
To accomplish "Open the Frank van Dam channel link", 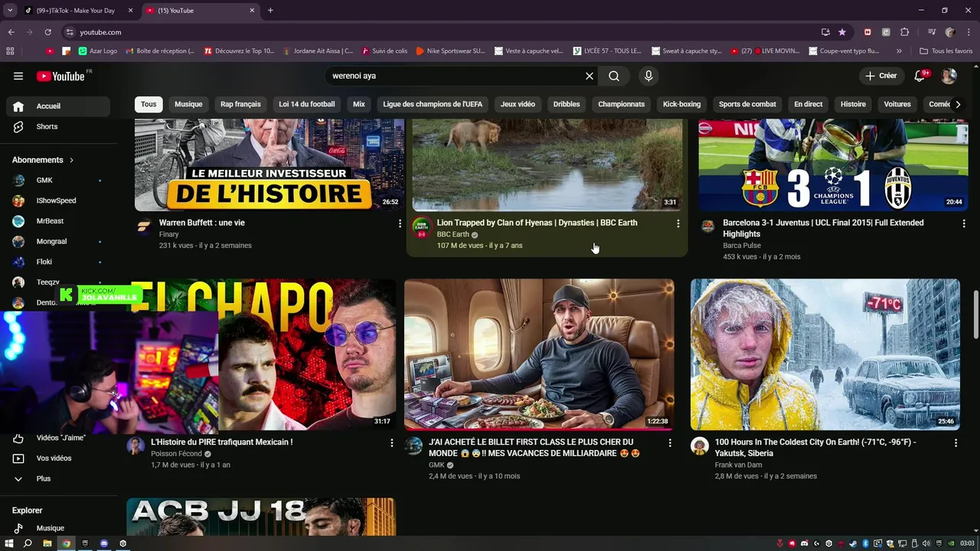I will pos(738,465).
